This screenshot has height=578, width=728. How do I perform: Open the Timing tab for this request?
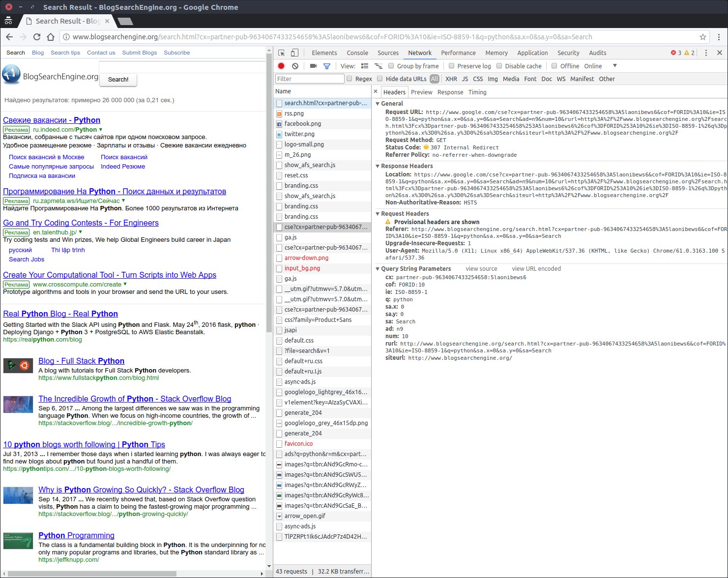(477, 92)
